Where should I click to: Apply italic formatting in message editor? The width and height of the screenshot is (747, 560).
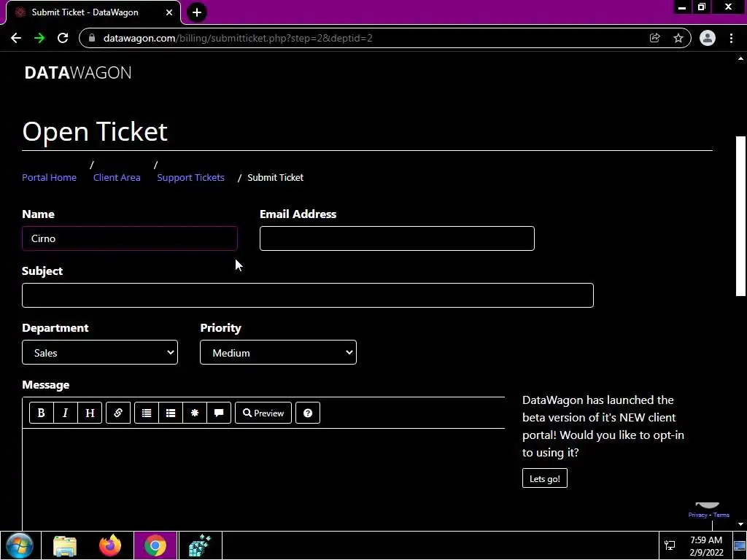[65, 413]
